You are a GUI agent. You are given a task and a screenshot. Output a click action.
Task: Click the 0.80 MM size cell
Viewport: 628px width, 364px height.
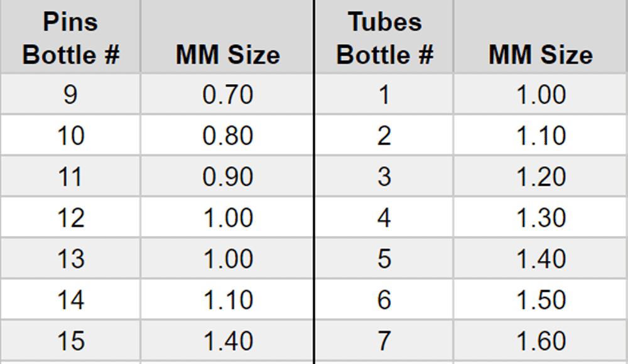[x=227, y=136]
